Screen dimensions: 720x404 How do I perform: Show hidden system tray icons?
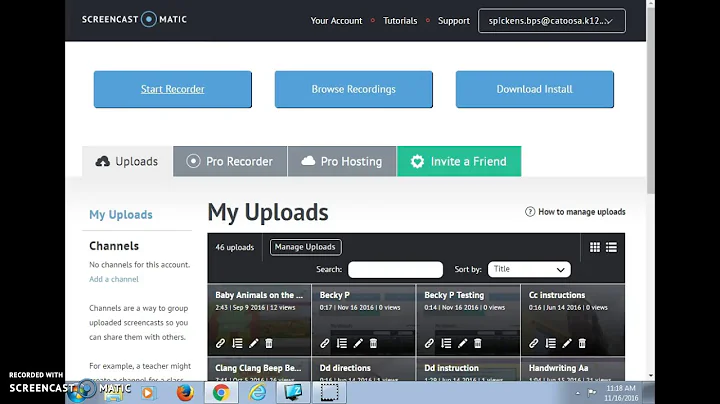click(x=577, y=393)
